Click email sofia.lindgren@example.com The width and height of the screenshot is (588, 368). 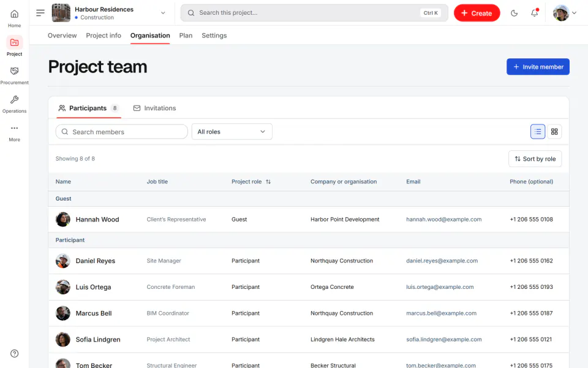point(443,339)
